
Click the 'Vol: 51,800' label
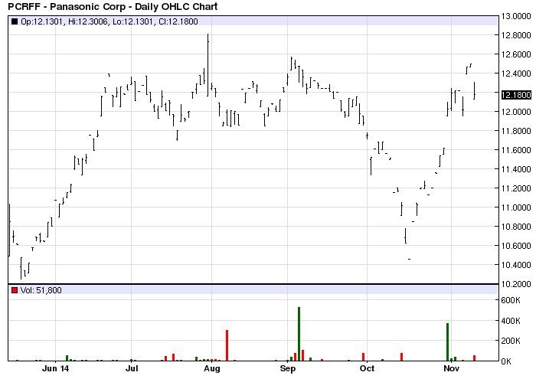pyautogui.click(x=41, y=290)
